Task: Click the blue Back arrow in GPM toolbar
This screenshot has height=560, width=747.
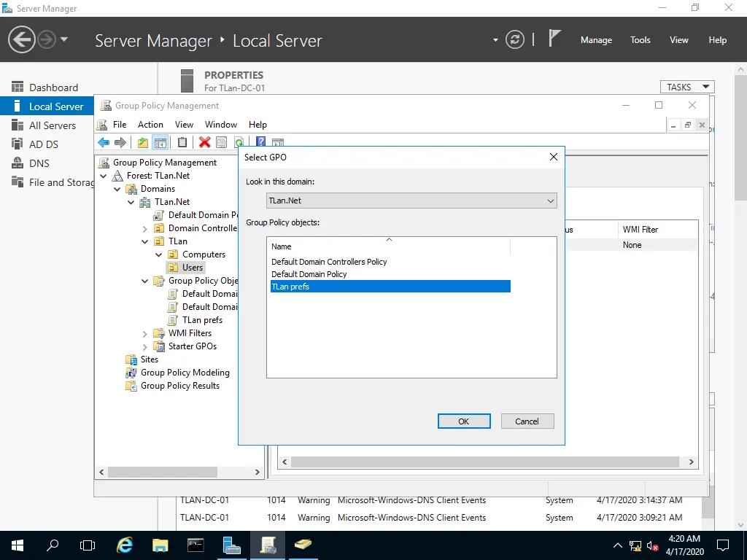Action: coord(104,142)
